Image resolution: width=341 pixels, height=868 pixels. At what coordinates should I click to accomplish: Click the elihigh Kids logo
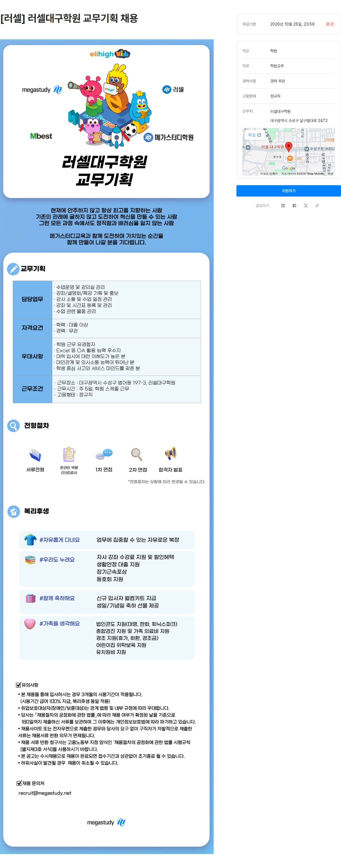[110, 54]
